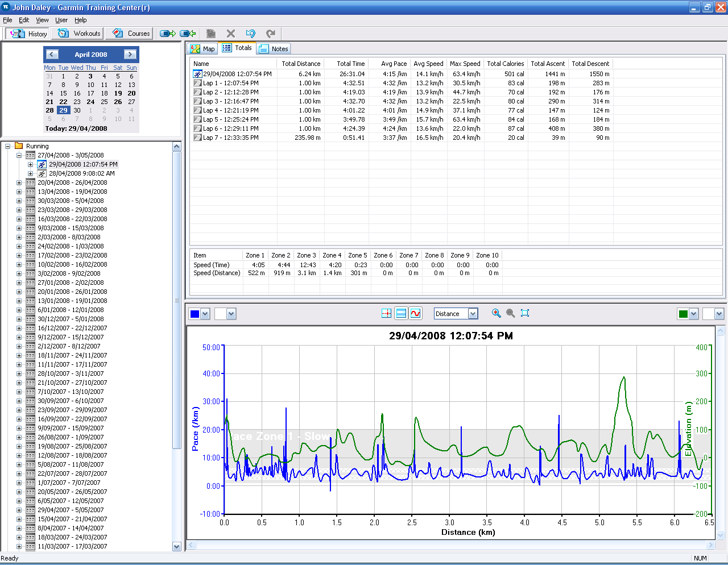Screen dimensions: 728x565
Task: Expand the 20/04/2008 - 26/04/2008 week
Action: click(19, 182)
